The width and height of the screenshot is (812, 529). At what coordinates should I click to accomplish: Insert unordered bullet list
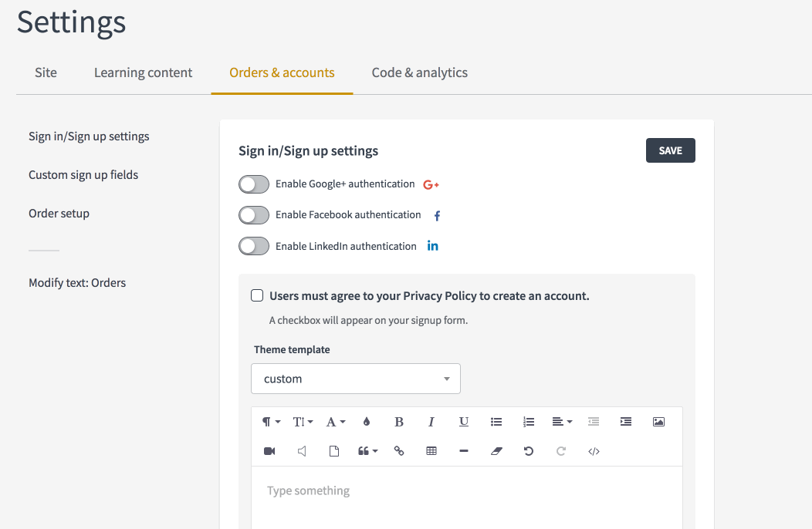coord(496,422)
